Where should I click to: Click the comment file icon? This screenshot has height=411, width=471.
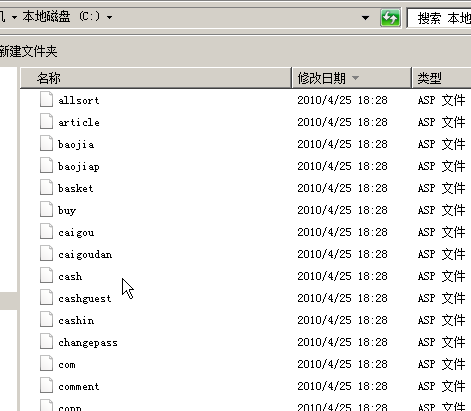[46, 386]
